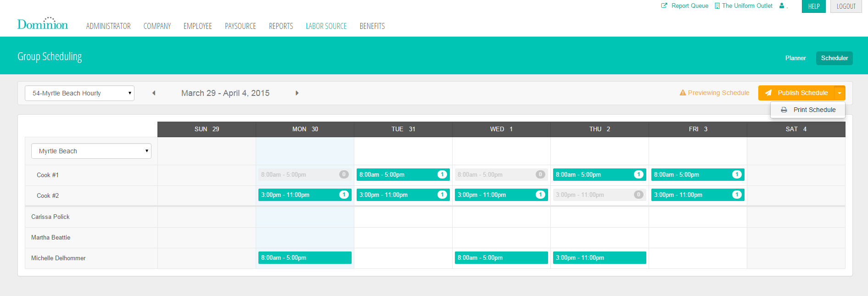Switch to the Planner tab

click(x=795, y=58)
